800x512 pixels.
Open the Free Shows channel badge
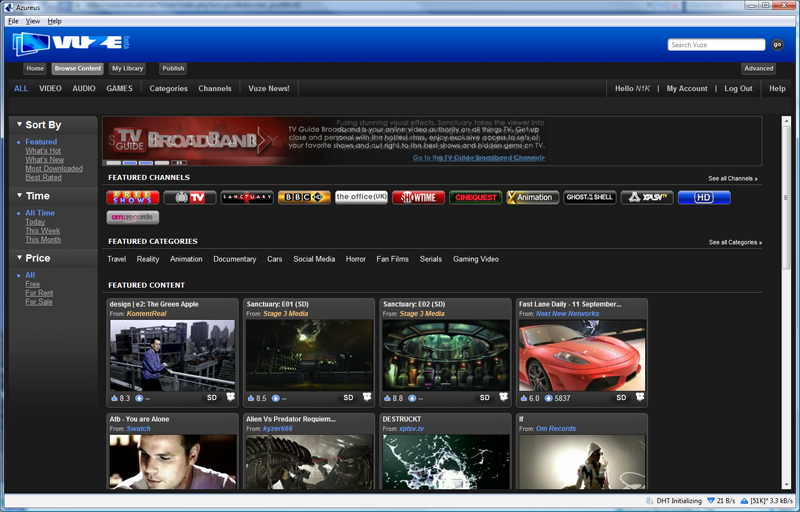pos(133,197)
